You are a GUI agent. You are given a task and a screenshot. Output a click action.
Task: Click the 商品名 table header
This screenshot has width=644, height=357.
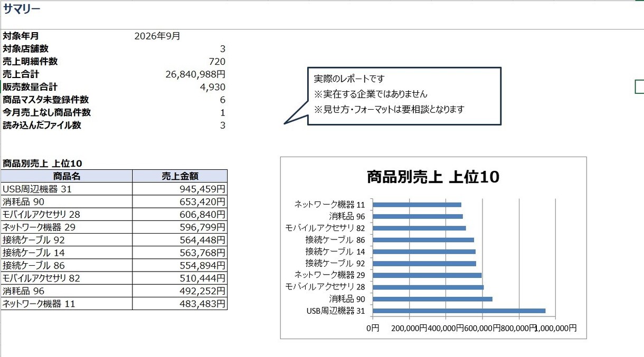pos(67,176)
